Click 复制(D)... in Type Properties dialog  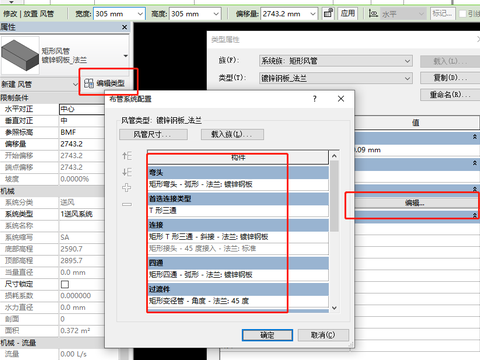coord(450,78)
